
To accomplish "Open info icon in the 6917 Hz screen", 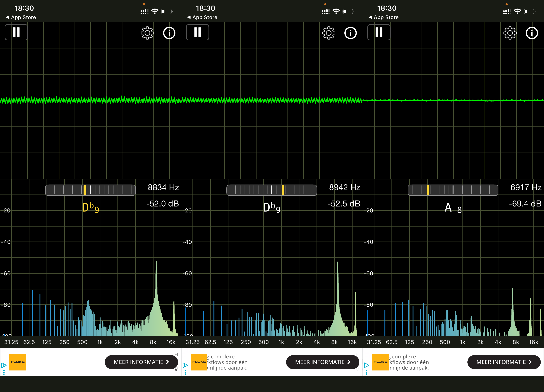I will [x=532, y=33].
